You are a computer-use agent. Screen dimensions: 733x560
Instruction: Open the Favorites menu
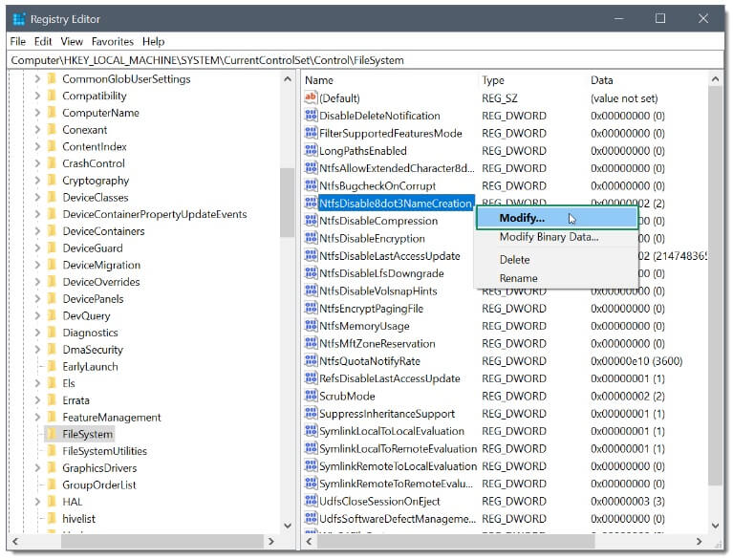[x=113, y=42]
